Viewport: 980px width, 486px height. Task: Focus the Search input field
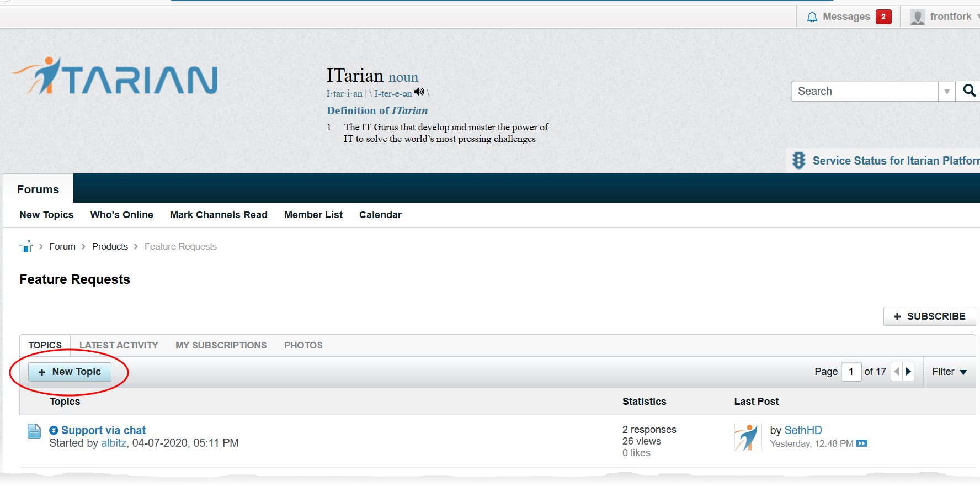tap(865, 91)
